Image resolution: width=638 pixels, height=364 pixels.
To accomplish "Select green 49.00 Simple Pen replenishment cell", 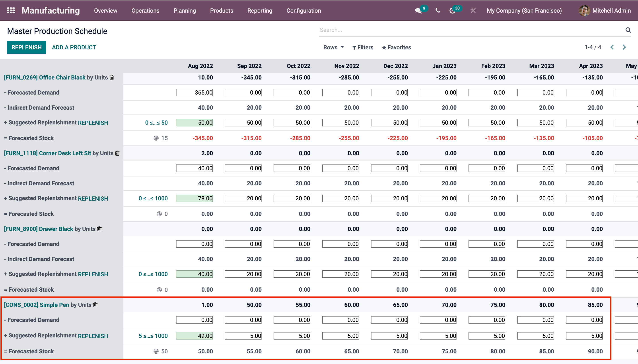I will coord(194,336).
